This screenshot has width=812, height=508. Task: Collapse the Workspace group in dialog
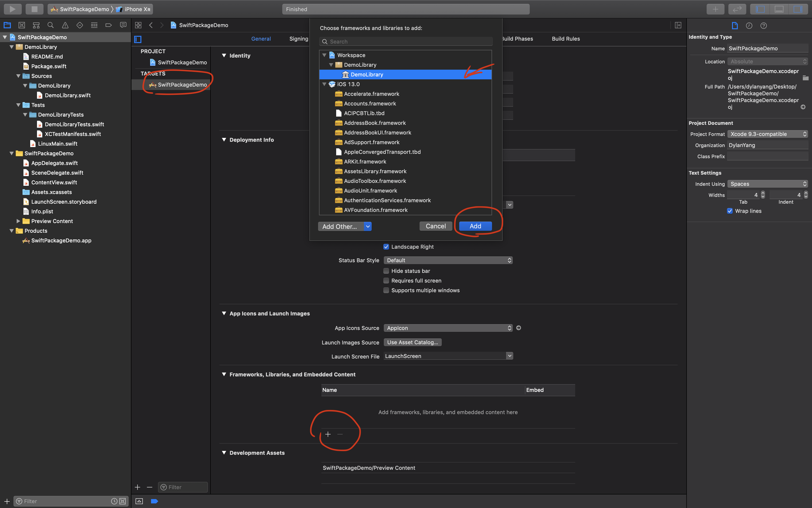tap(324, 55)
